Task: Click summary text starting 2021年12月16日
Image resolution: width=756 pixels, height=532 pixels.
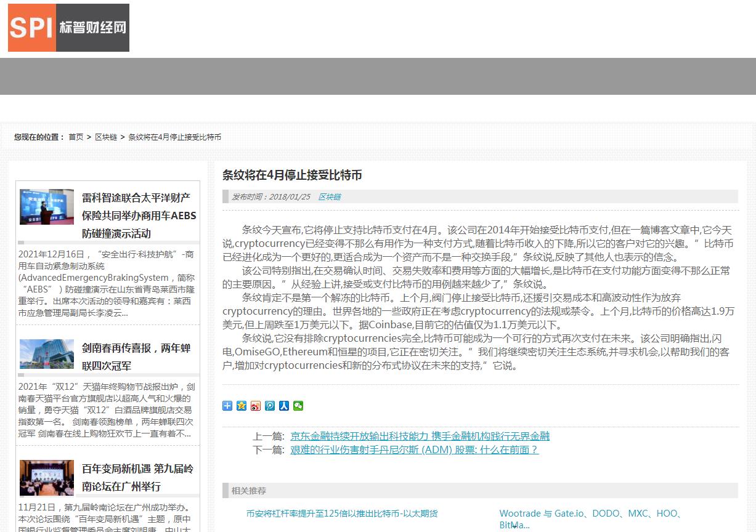Action: pos(107,283)
